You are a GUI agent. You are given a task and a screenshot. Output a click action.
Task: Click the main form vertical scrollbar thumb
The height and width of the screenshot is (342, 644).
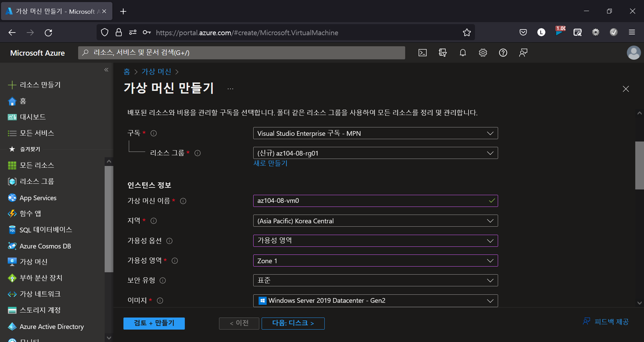point(639,165)
